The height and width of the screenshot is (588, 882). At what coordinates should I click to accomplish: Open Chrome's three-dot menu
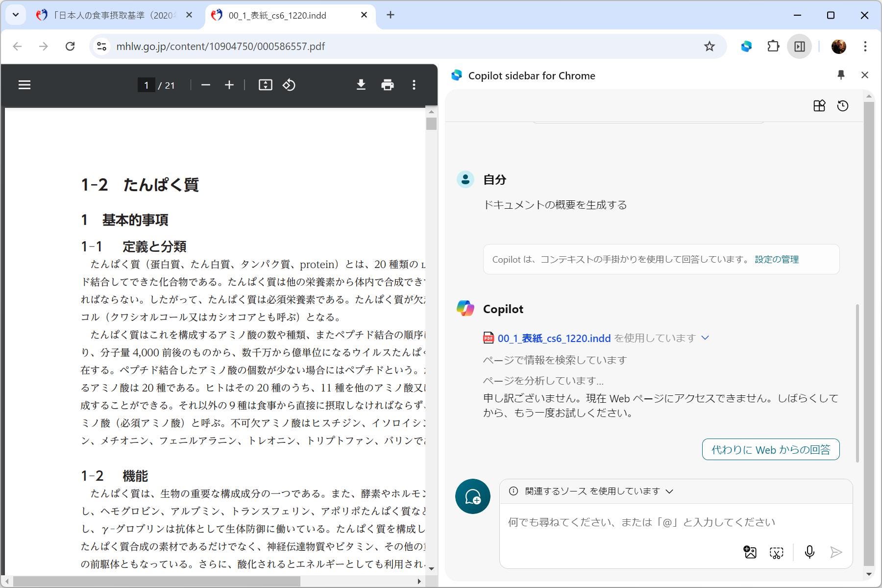[865, 47]
